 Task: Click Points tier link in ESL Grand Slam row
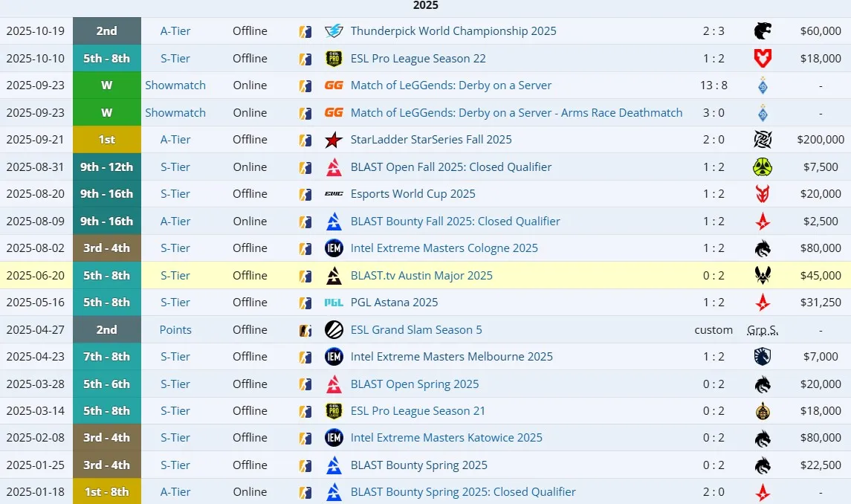coord(175,329)
